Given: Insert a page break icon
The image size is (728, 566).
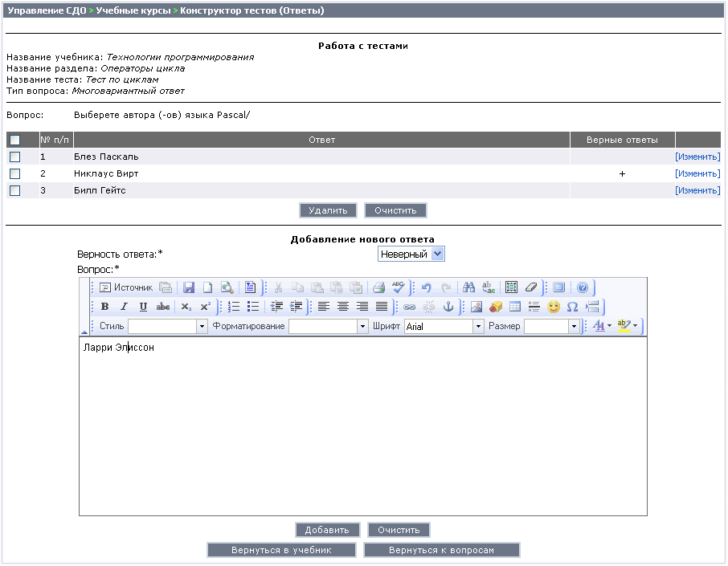Looking at the screenshot, I should (x=592, y=307).
